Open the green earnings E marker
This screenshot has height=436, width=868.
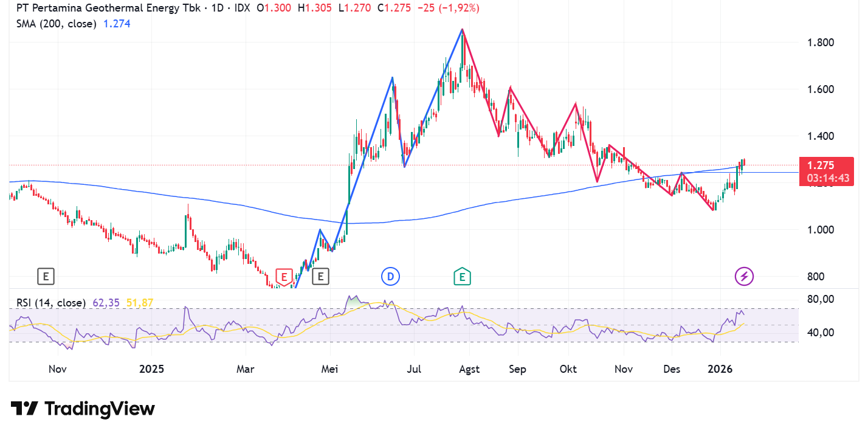point(463,277)
